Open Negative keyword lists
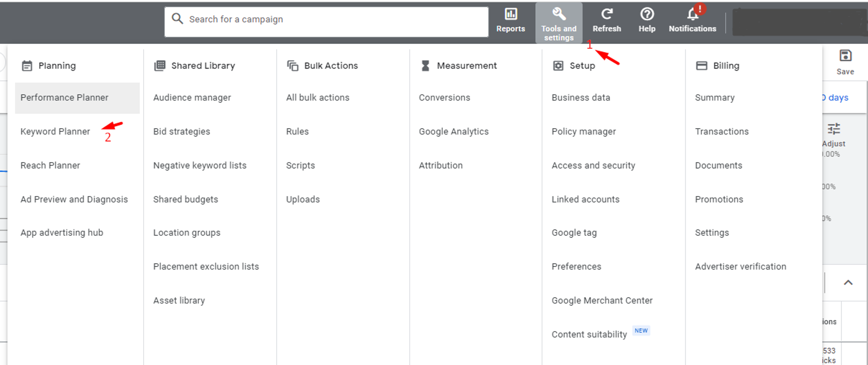The width and height of the screenshot is (868, 365). (200, 165)
